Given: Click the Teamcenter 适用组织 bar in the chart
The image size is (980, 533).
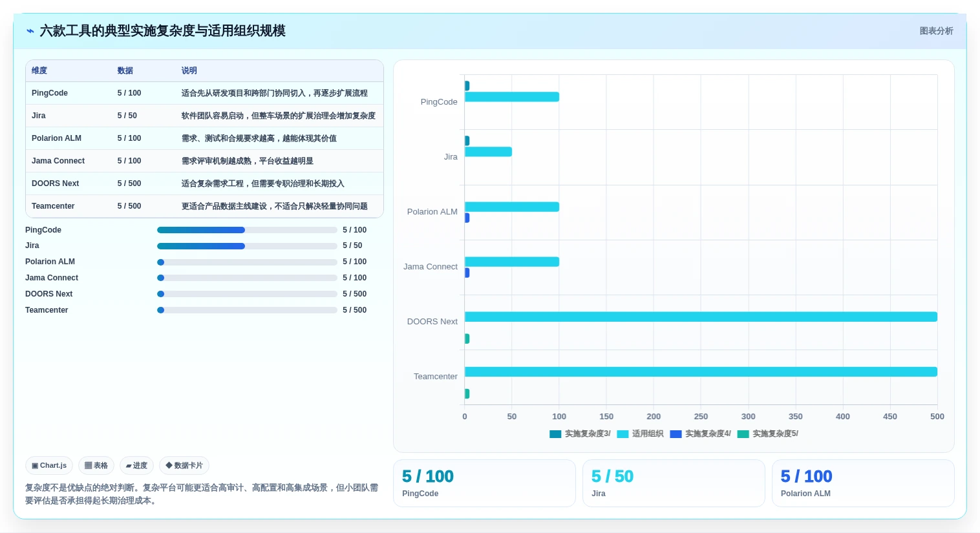Looking at the screenshot, I should tap(701, 371).
